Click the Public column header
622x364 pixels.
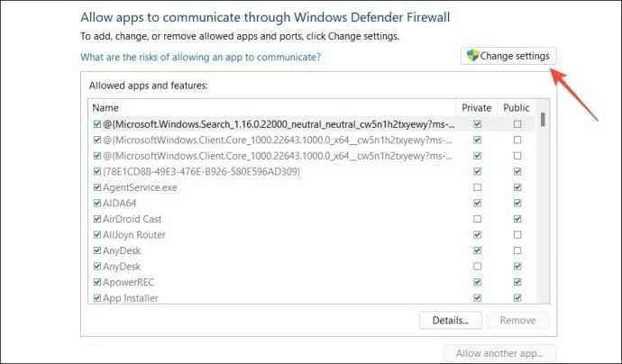coord(517,108)
